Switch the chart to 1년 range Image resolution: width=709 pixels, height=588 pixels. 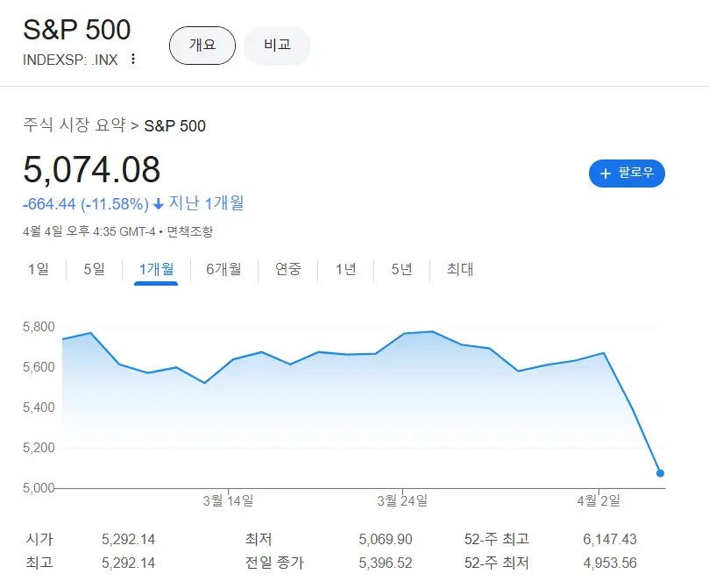(345, 269)
